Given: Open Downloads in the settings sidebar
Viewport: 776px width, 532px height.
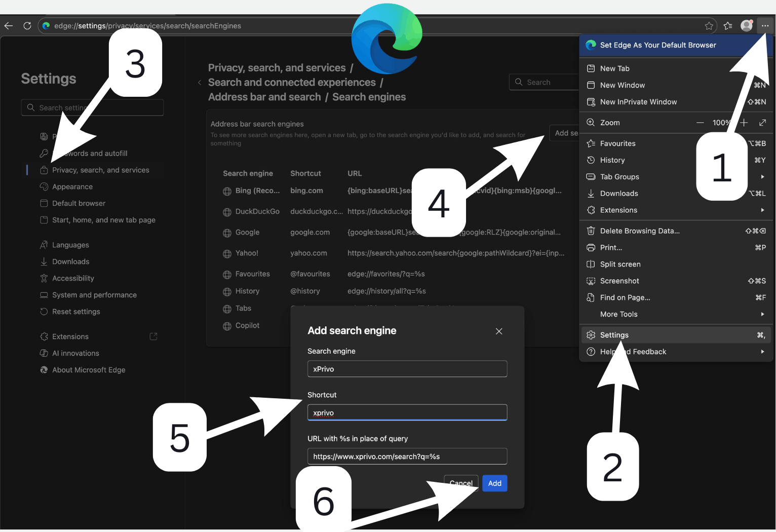Looking at the screenshot, I should click(x=71, y=262).
